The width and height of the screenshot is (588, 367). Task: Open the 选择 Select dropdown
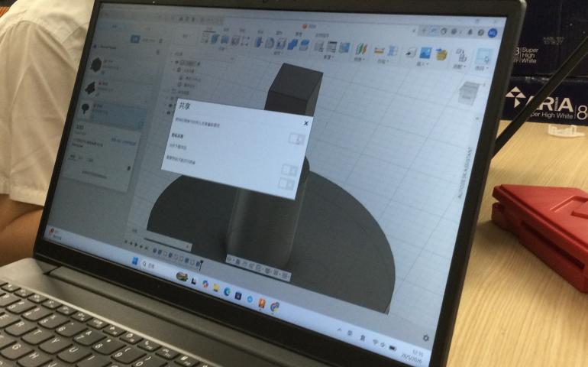tap(480, 67)
